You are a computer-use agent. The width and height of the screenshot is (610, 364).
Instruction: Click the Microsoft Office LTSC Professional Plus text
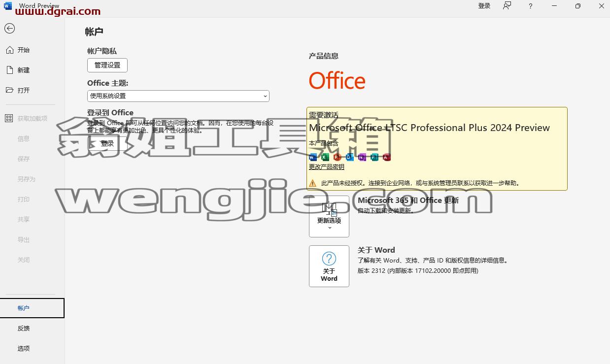[x=429, y=128]
